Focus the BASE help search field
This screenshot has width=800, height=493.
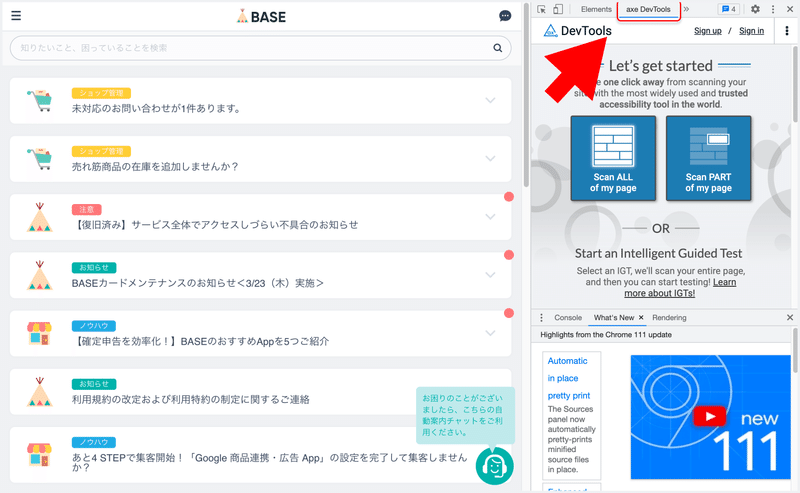click(x=260, y=48)
